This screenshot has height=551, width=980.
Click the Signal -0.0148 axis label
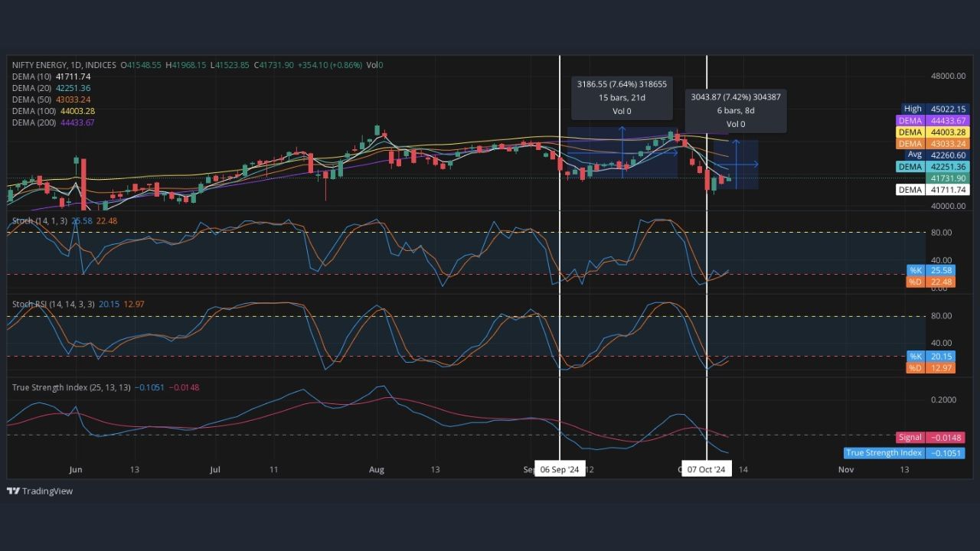click(930, 437)
